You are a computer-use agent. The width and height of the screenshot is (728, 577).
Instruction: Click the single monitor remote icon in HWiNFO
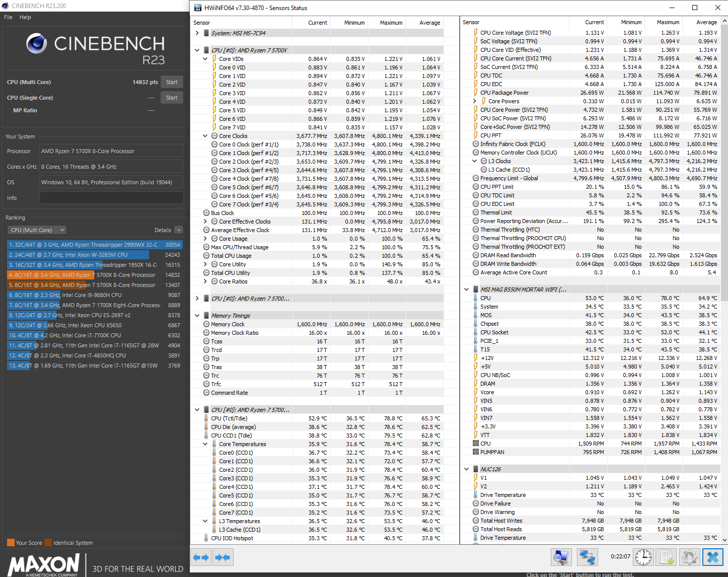click(561, 557)
